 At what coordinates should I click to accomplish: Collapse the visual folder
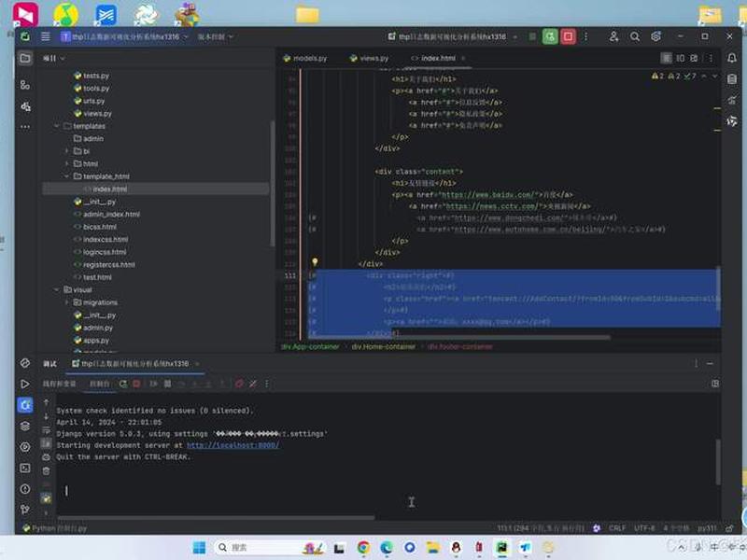pyautogui.click(x=57, y=289)
